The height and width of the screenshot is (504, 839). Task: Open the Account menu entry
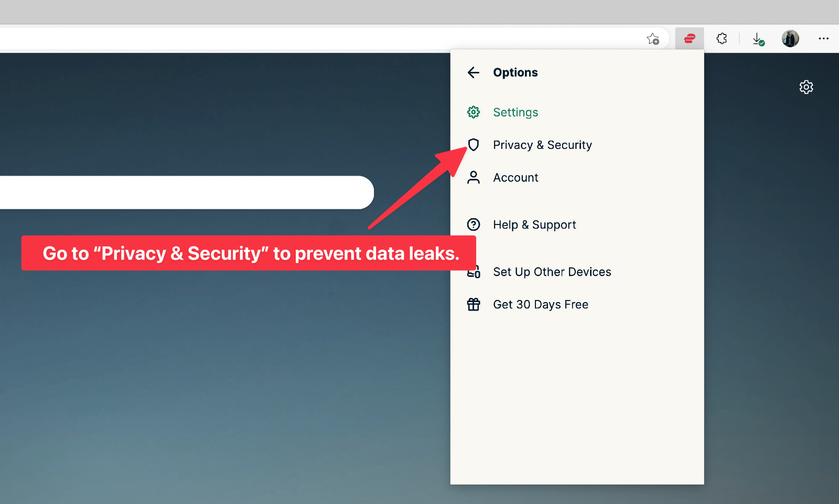(x=515, y=178)
